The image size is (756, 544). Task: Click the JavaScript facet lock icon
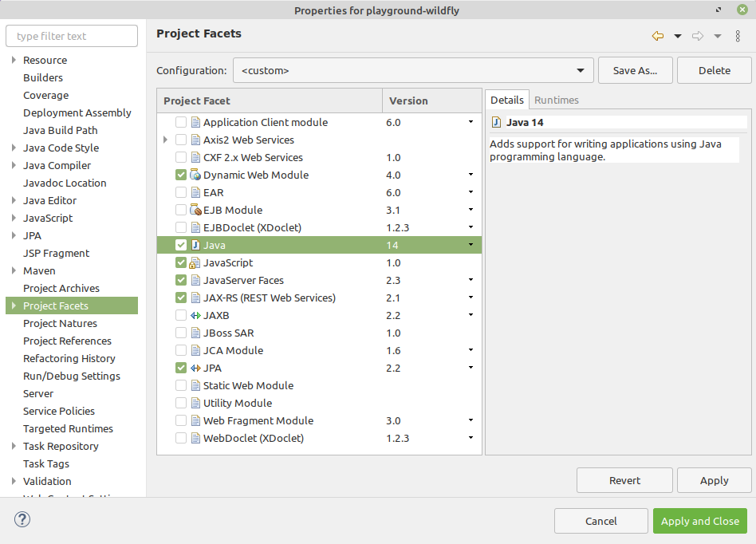click(x=195, y=262)
